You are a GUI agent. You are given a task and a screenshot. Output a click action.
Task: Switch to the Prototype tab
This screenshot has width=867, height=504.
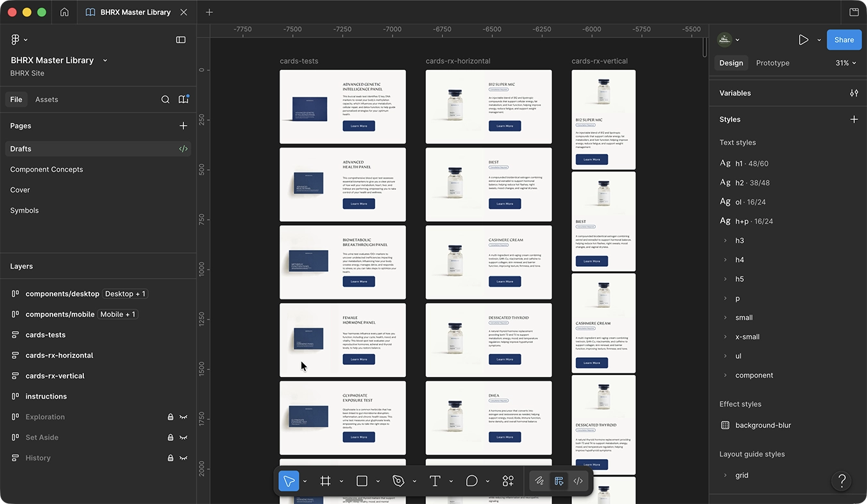(773, 63)
